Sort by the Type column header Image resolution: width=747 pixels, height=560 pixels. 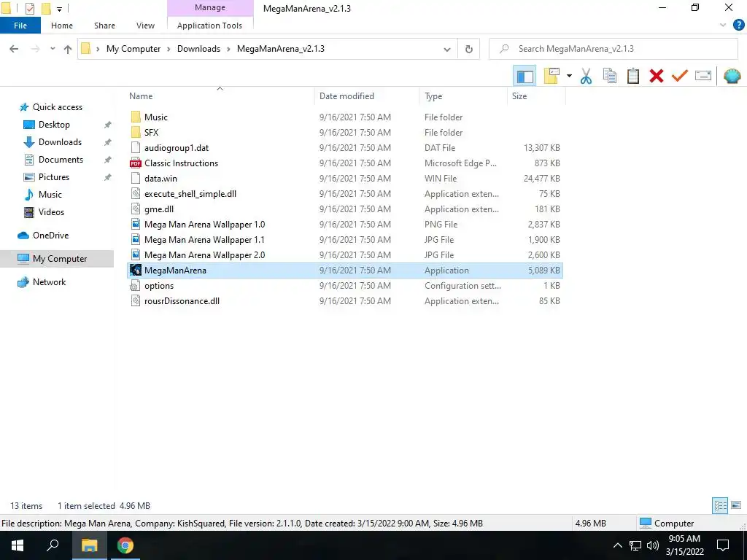(x=463, y=96)
